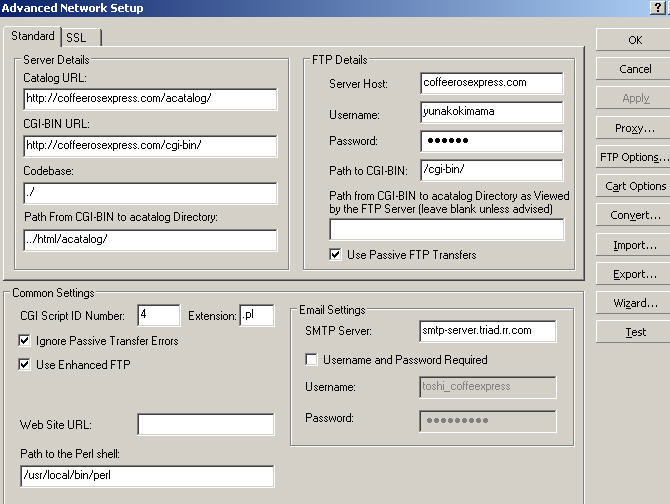Select the Standard tab

(32, 37)
